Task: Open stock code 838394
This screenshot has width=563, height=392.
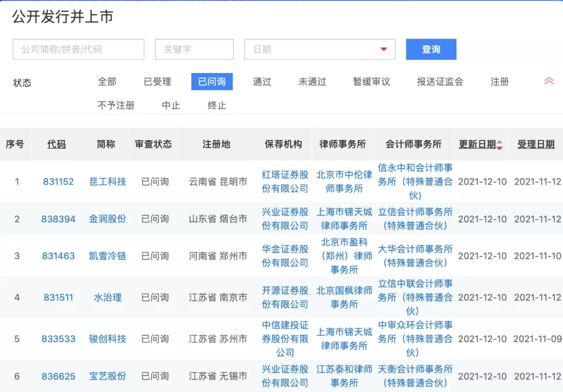Action: (x=58, y=219)
